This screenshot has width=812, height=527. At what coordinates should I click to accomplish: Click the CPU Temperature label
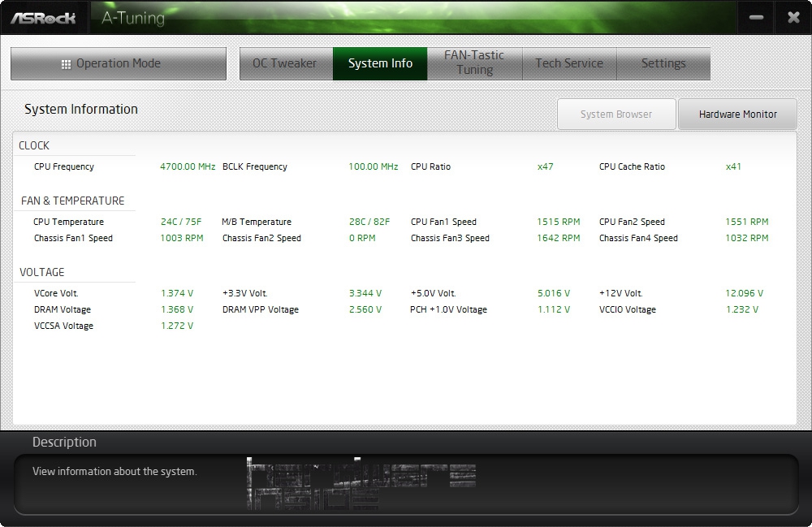68,222
